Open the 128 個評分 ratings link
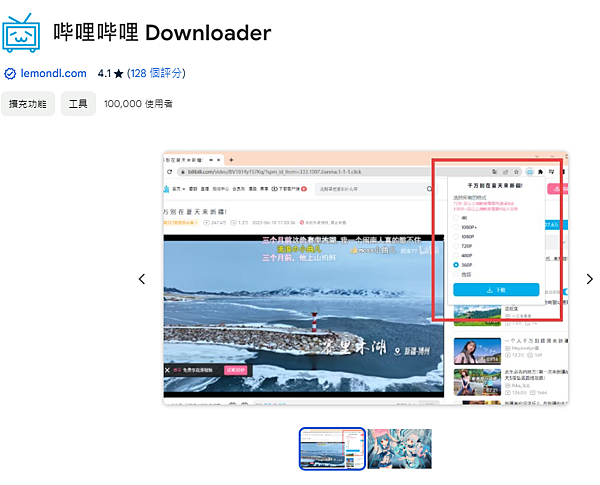 [156, 73]
